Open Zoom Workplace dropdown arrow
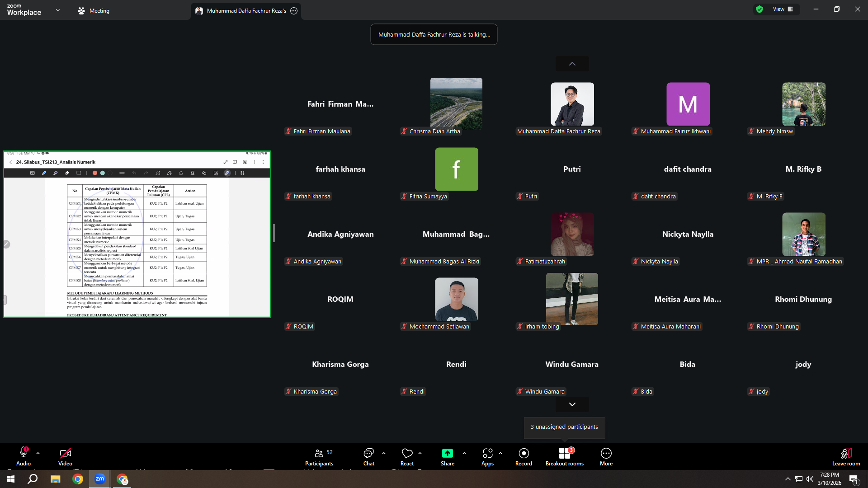Image resolution: width=868 pixels, height=488 pixels. (58, 10)
